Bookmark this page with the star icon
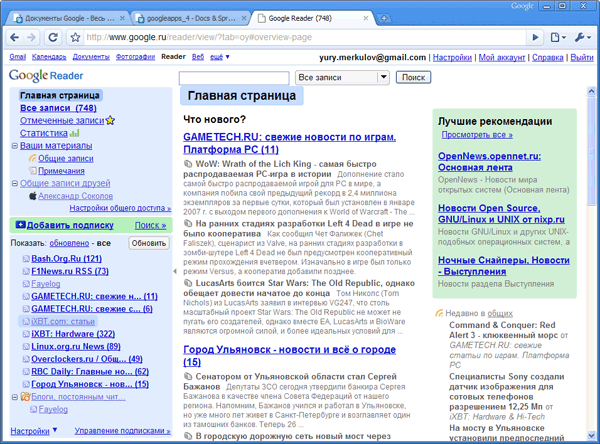Viewport: 600px width, 444px height. [75, 37]
